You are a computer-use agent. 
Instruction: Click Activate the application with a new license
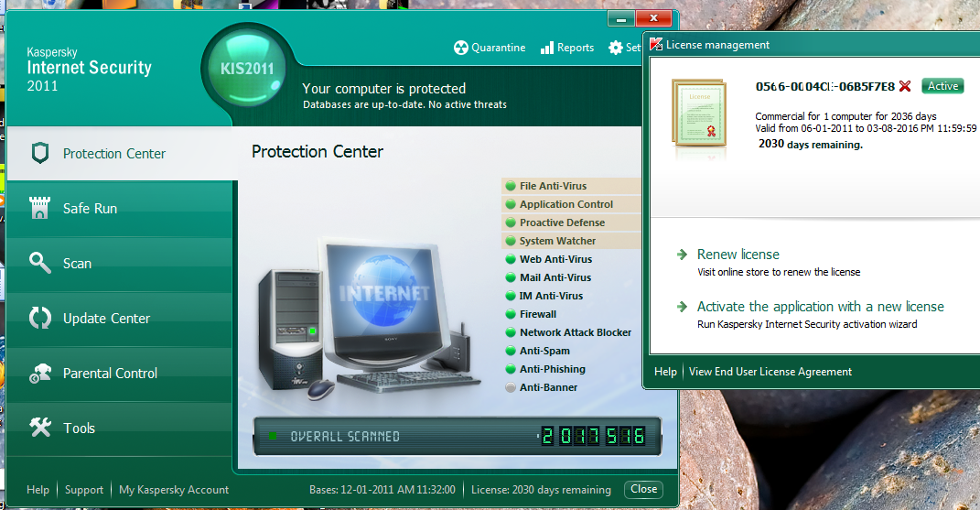[821, 307]
